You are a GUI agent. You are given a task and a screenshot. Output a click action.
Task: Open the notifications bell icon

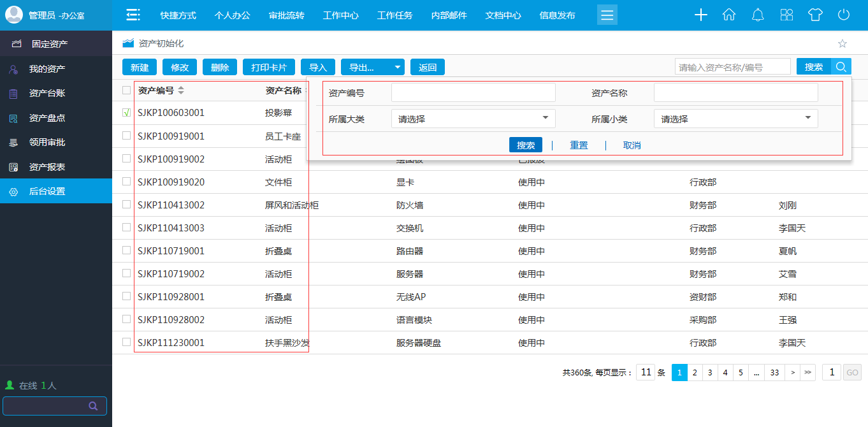[x=758, y=14]
